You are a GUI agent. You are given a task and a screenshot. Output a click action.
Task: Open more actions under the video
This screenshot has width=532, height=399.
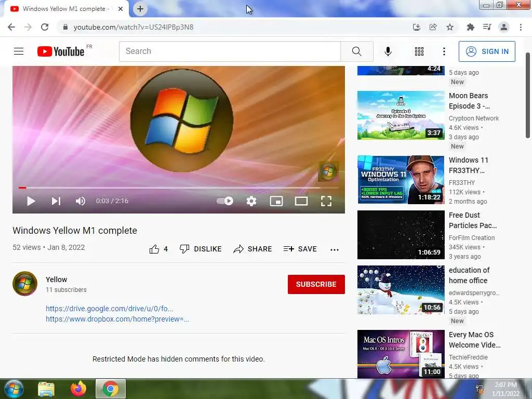334,250
